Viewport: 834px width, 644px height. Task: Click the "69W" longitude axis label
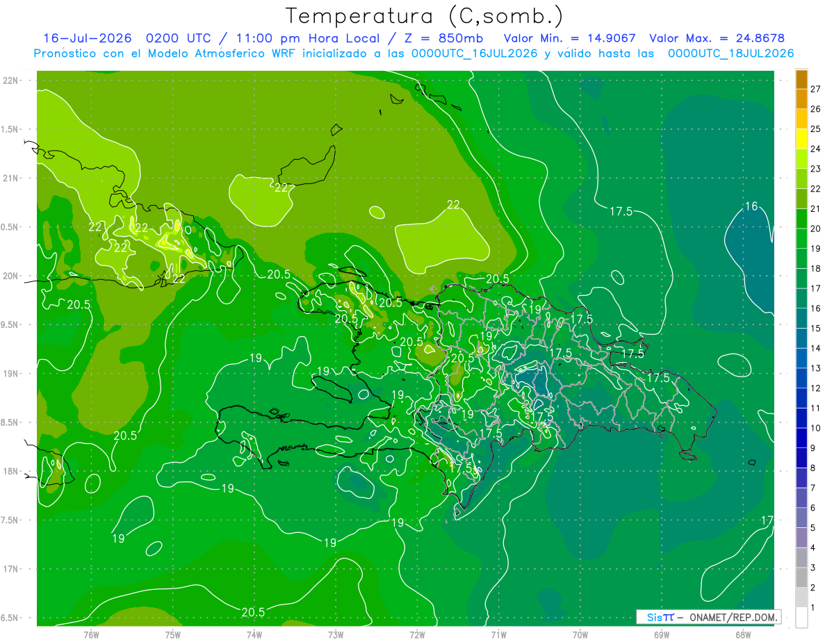[662, 635]
